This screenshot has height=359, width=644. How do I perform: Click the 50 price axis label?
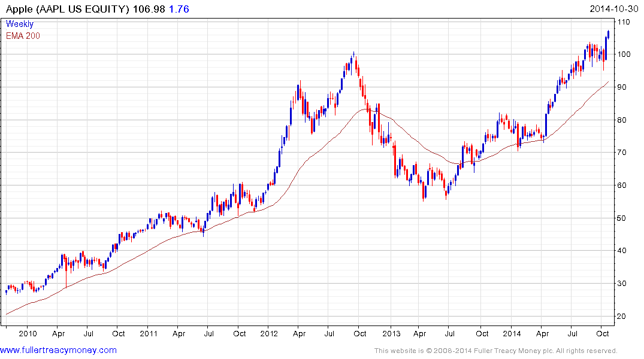[x=621, y=218]
